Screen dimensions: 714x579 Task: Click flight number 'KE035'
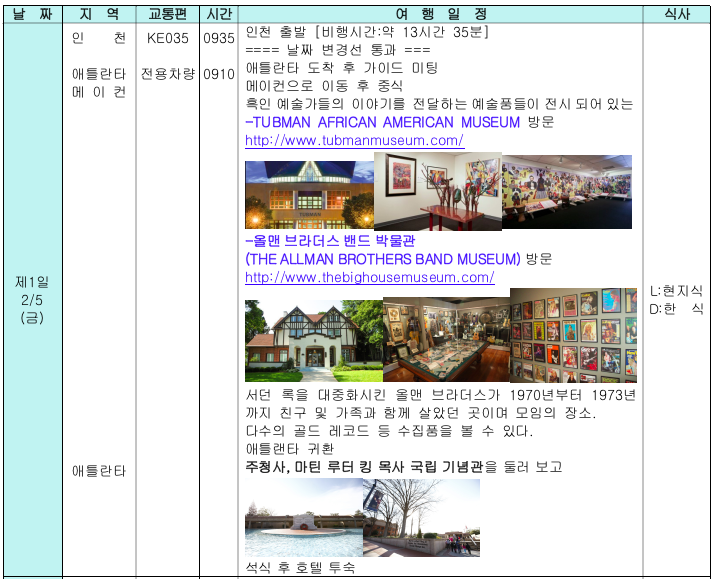pyautogui.click(x=168, y=38)
